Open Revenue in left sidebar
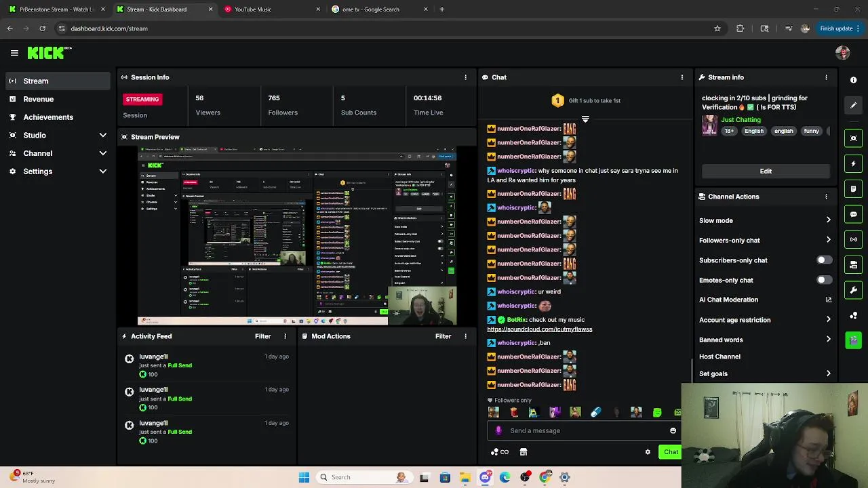This screenshot has height=488, width=868. (58, 99)
